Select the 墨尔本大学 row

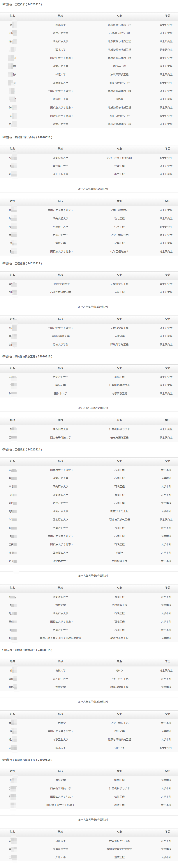pyautogui.click(x=60, y=394)
